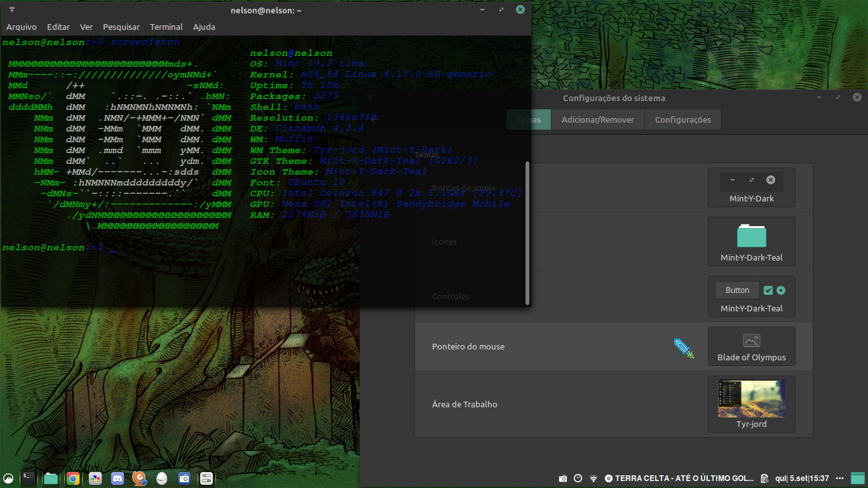This screenshot has height=488, width=868.
Task: Switch to the Adicionar/Remover tab
Action: pyautogui.click(x=597, y=119)
